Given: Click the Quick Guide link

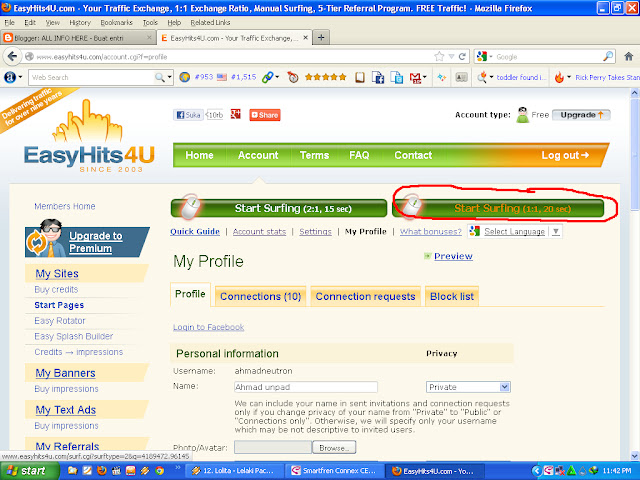Looking at the screenshot, I should coord(195,231).
